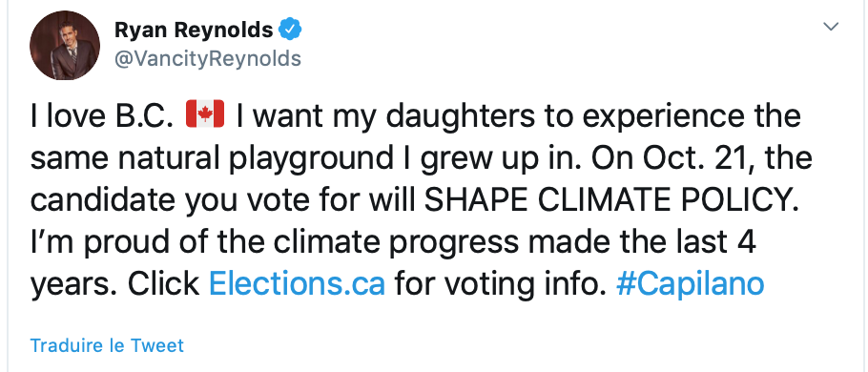Click the text 'I love B.C.'
The image size is (868, 372).
(102, 115)
